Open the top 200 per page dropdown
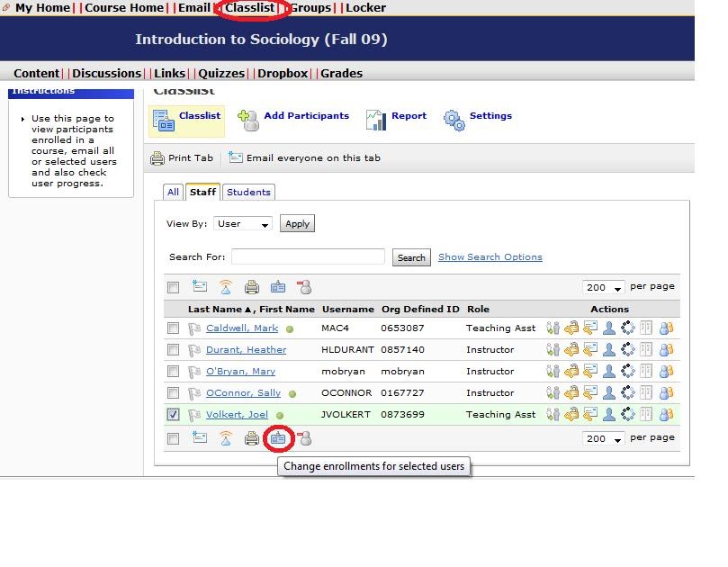 click(604, 287)
